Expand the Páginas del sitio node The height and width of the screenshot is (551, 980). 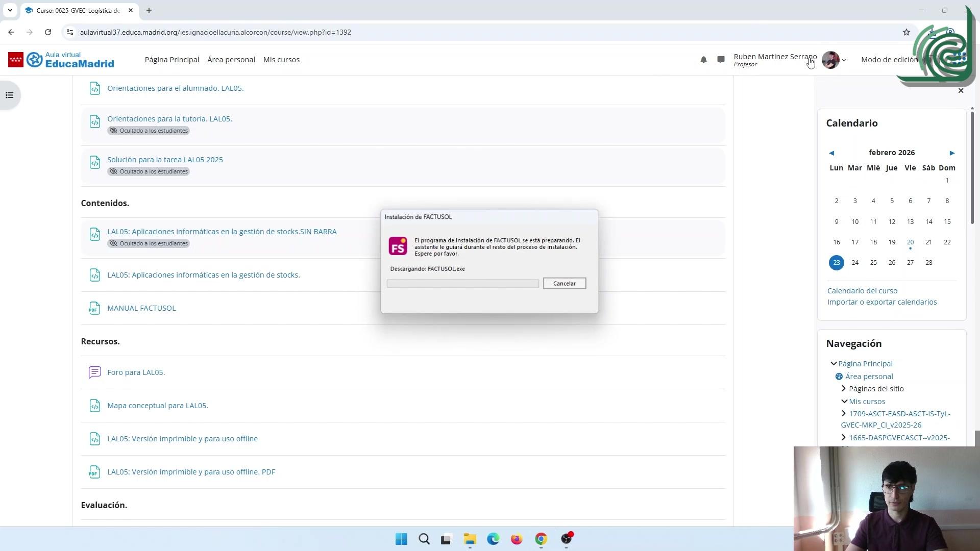point(844,389)
